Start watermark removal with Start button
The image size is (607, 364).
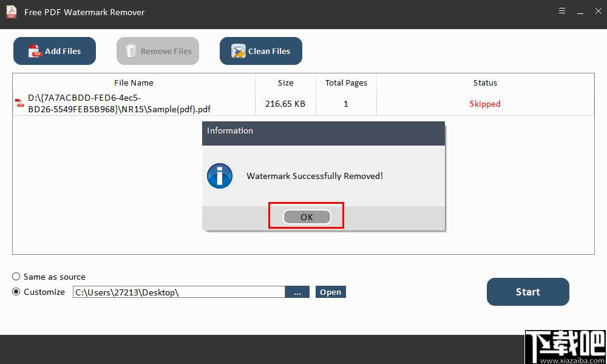(x=527, y=292)
